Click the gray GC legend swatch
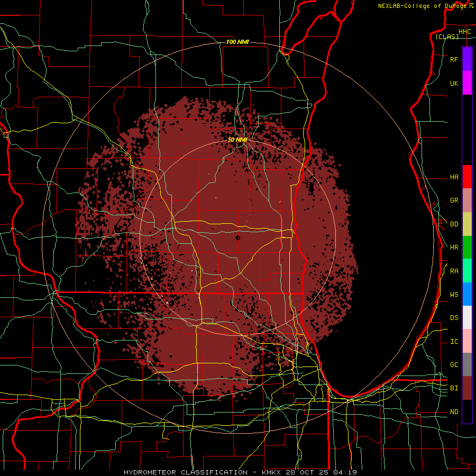The height and width of the screenshot is (476, 476). coord(467,364)
